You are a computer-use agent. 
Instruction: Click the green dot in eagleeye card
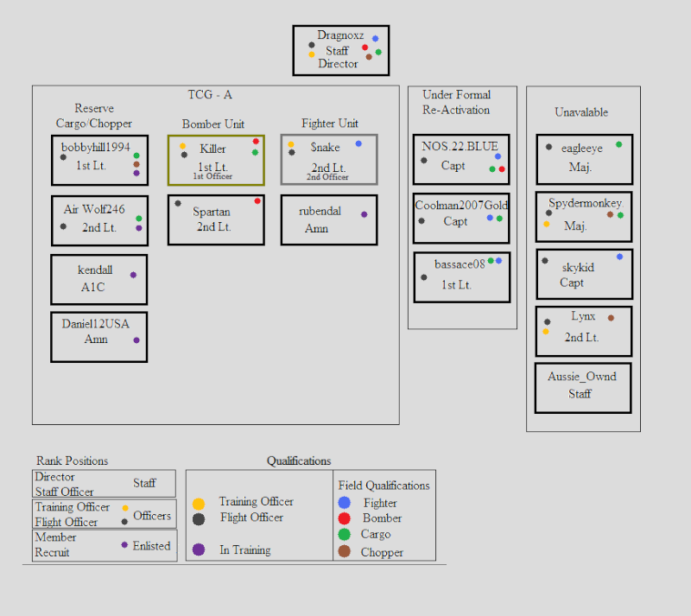click(618, 144)
